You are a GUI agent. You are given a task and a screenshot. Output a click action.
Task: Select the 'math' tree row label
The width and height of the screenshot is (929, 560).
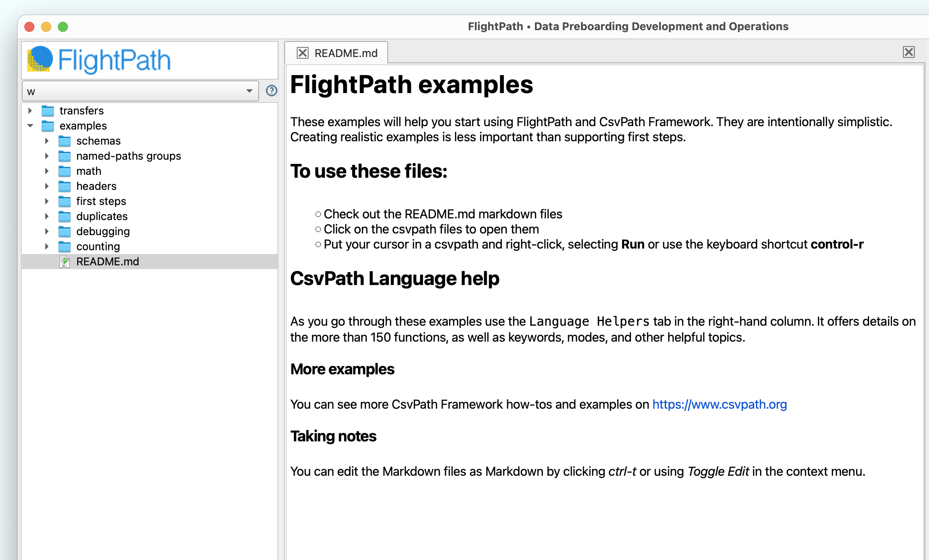click(x=89, y=171)
